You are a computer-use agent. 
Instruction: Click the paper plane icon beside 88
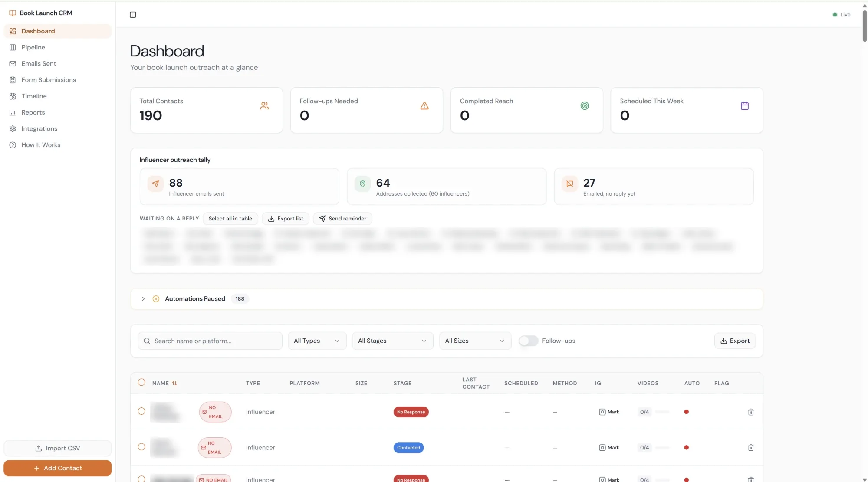155,184
